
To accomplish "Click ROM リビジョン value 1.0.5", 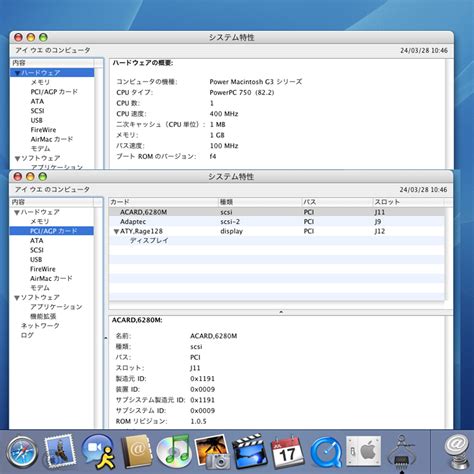I will (x=198, y=421).
